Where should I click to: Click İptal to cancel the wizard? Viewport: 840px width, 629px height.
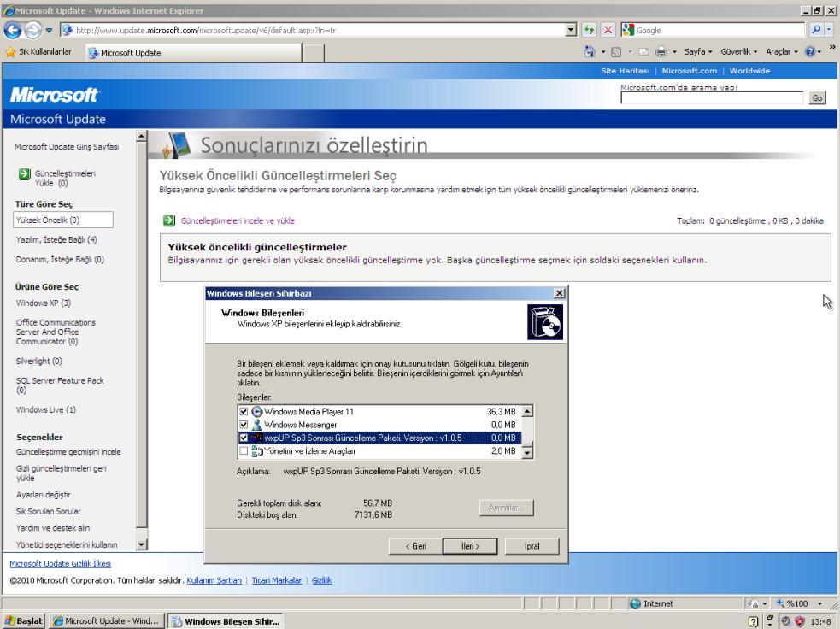[532, 546]
